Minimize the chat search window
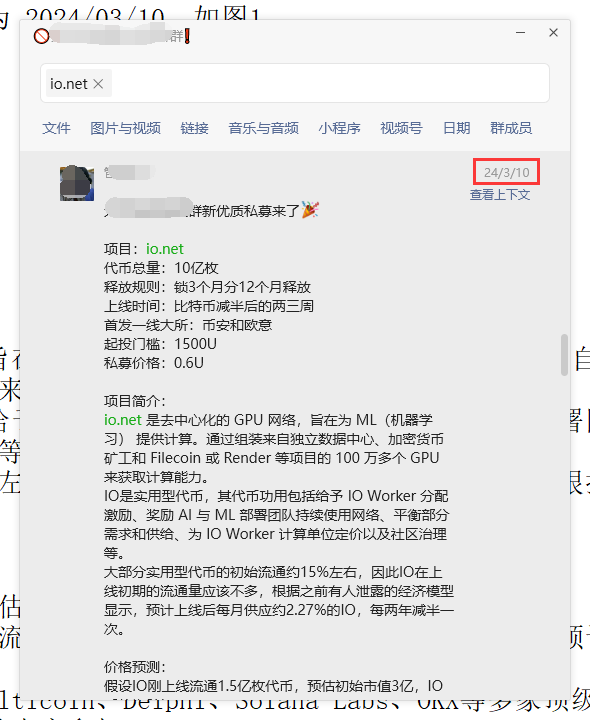This screenshot has width=590, height=720. pos(520,33)
